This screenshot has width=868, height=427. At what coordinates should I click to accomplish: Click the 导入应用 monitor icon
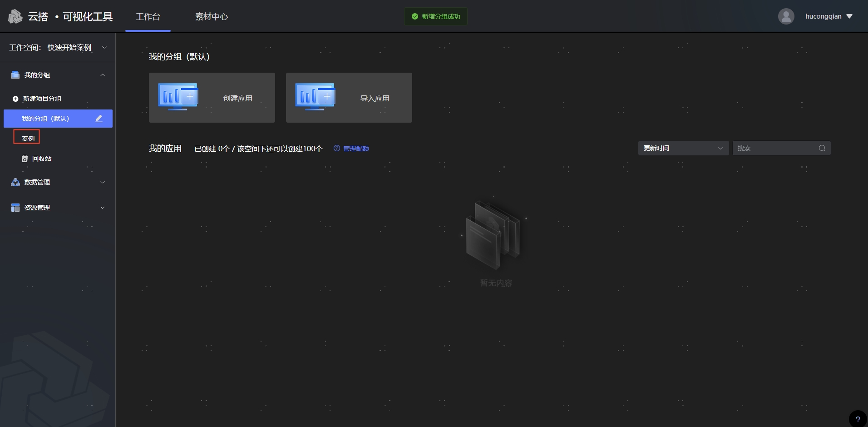click(316, 97)
